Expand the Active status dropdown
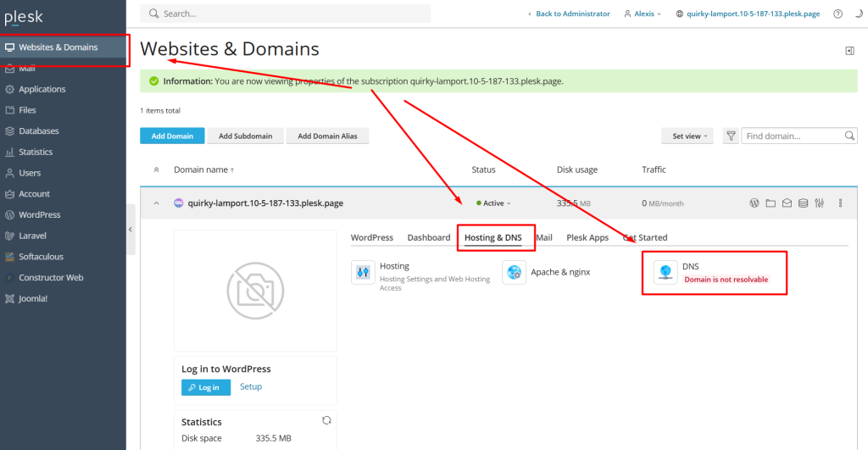 pos(493,203)
